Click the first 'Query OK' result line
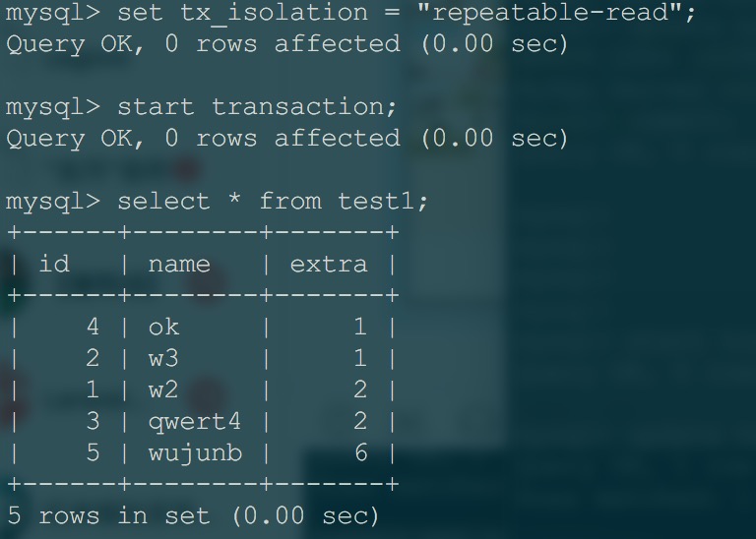Image resolution: width=756 pixels, height=539 pixels. [x=287, y=44]
